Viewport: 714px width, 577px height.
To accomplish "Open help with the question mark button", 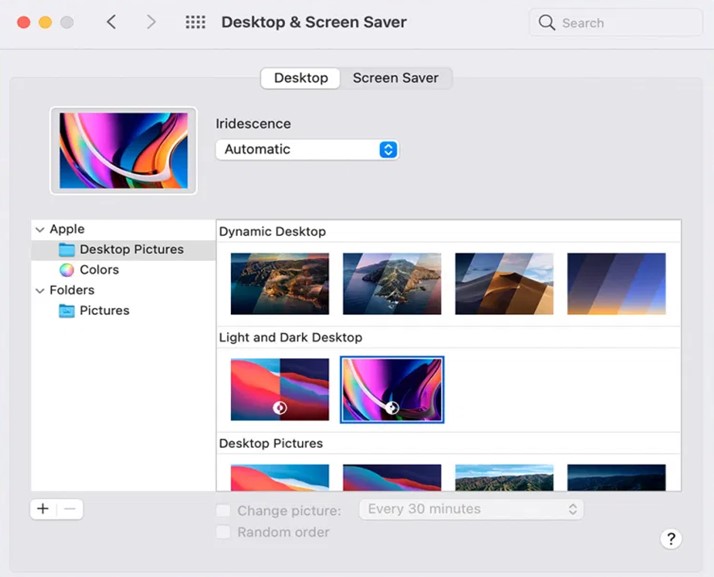I will click(x=671, y=539).
